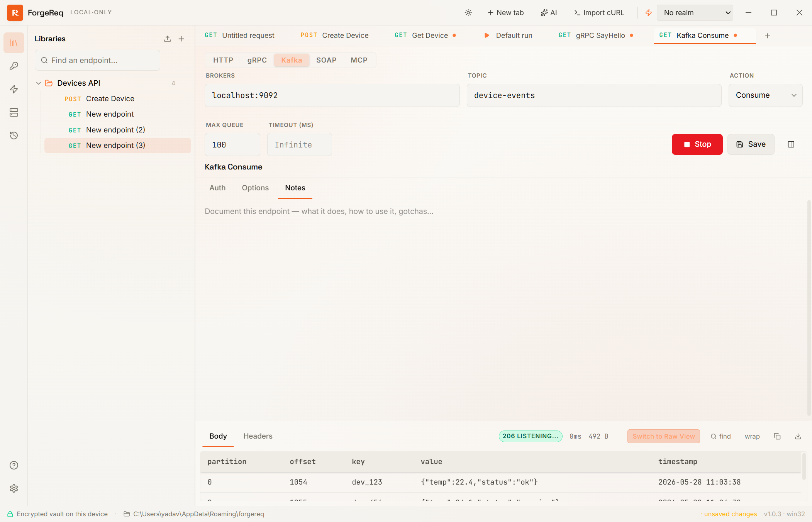The height and width of the screenshot is (522, 812).
Task: Click the lightning icon beside realm selector
Action: (x=648, y=13)
